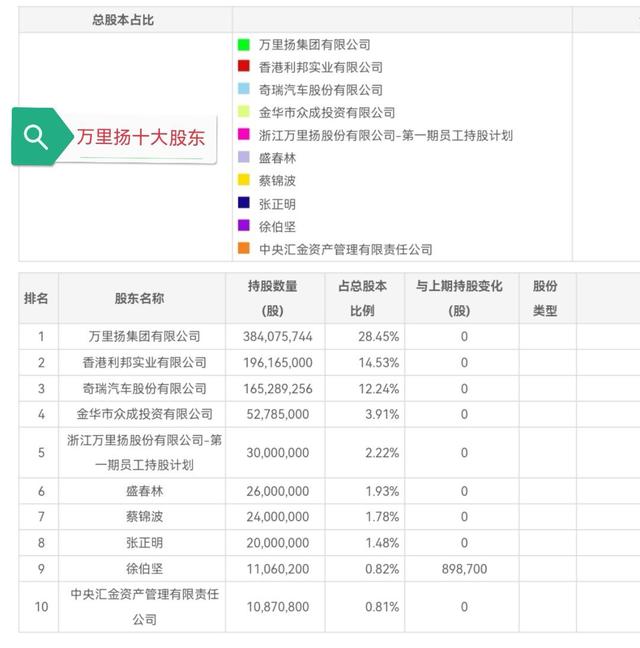
Task: Click the 28.45% percentage cell
Action: click(x=378, y=337)
